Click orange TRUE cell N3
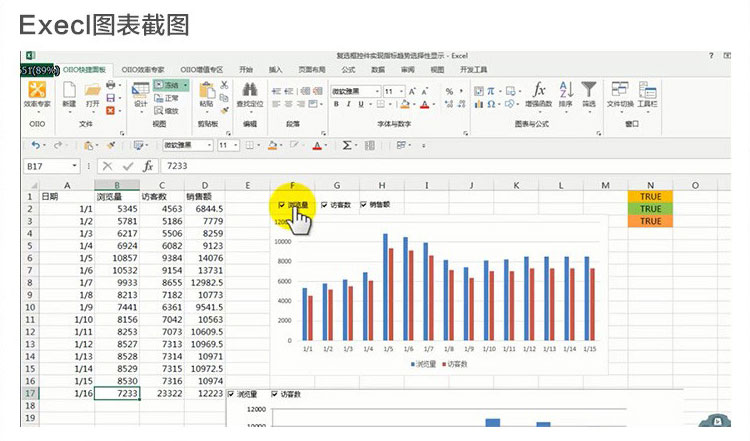The height and width of the screenshot is (441, 750). click(x=650, y=221)
